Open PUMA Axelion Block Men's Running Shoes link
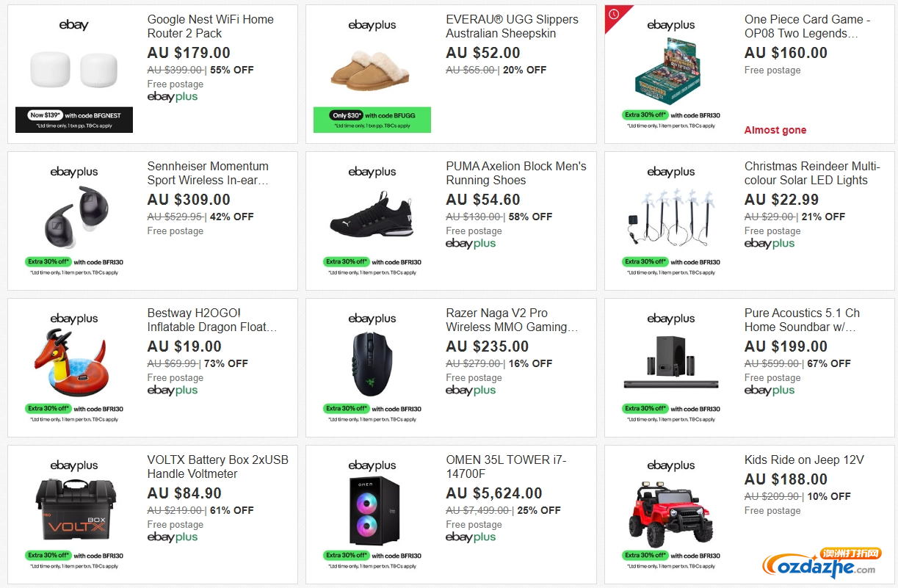Viewport: 898px width, 588px height. click(516, 173)
